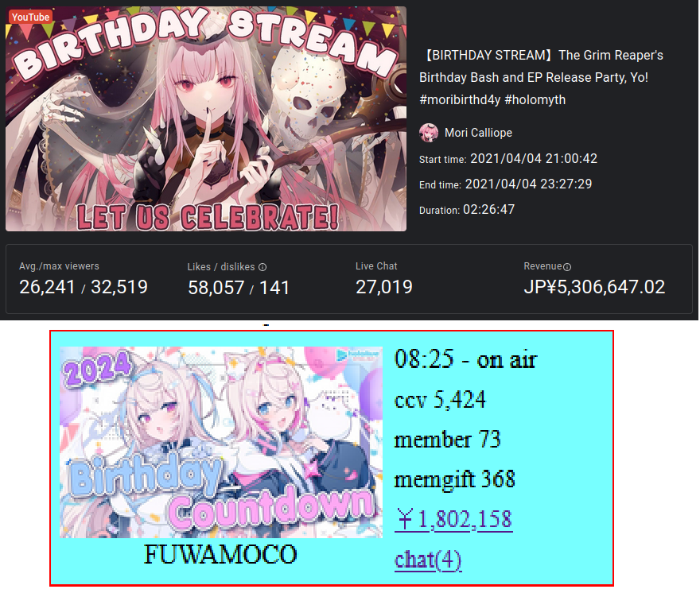Select the FUWAMOCO channel label
The image size is (700, 593).
tap(220, 554)
